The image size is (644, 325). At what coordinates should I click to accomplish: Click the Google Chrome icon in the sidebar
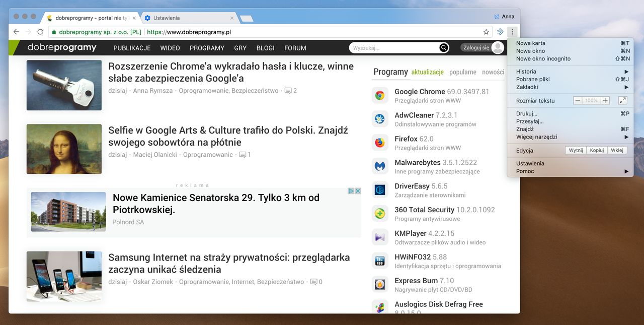pos(380,95)
